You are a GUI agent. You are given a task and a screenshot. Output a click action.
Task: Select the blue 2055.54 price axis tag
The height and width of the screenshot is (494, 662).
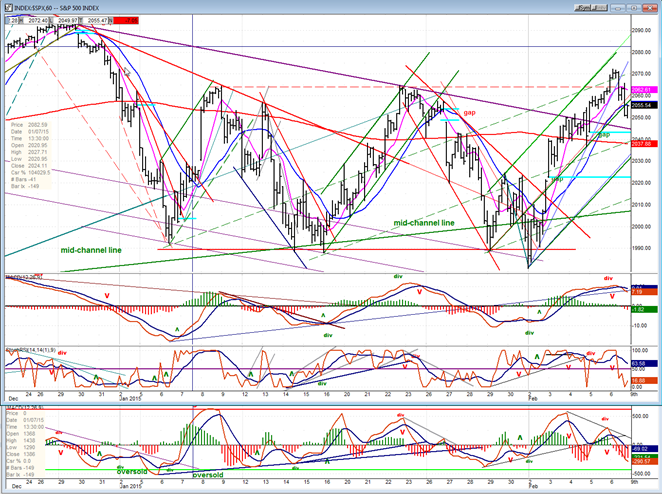point(640,104)
